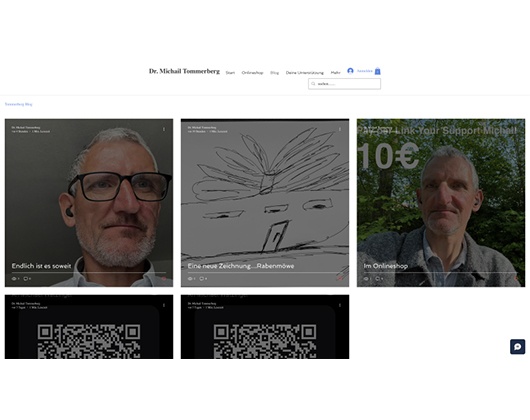The height and width of the screenshot is (420, 530).
Task: Open the glasses portrait post thumbnail
Action: (89, 203)
